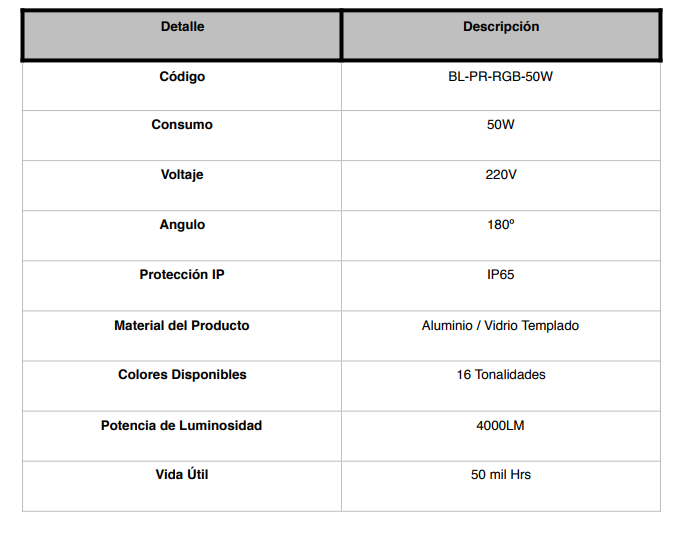This screenshot has width=682, height=556.
Task: Click the Vida Útil row label
Action: [x=182, y=474]
